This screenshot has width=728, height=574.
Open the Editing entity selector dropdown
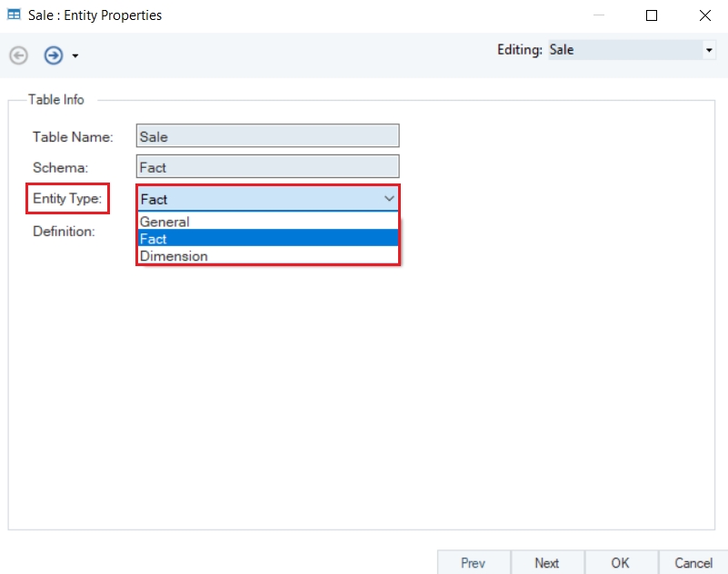click(709, 50)
